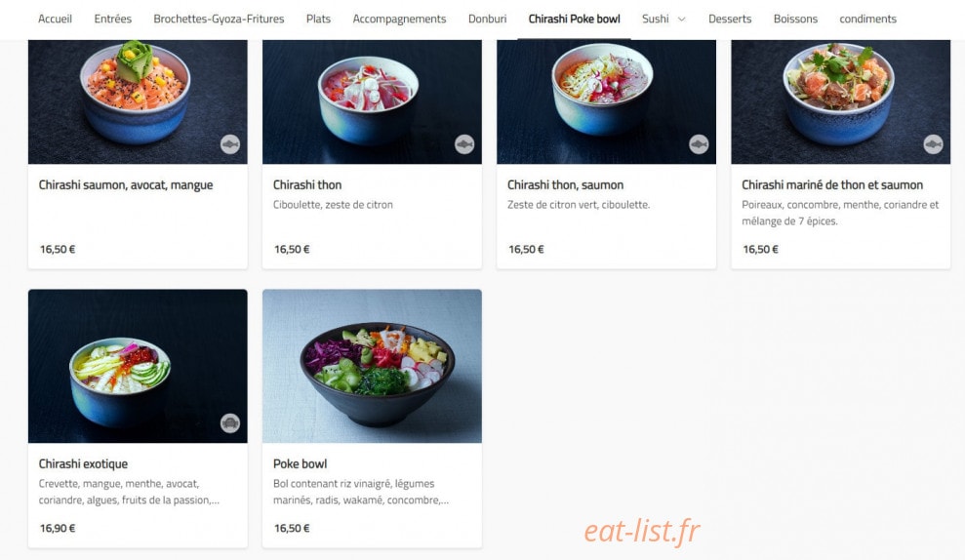Click fish allergen icon on Chirashi saumon image
Viewport: 965px width, 560px height.
230,144
